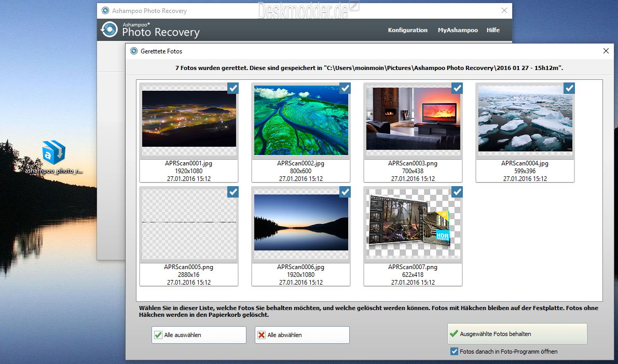
Task: Close the Ashampoo Photo Recovery main window
Action: pyautogui.click(x=504, y=11)
